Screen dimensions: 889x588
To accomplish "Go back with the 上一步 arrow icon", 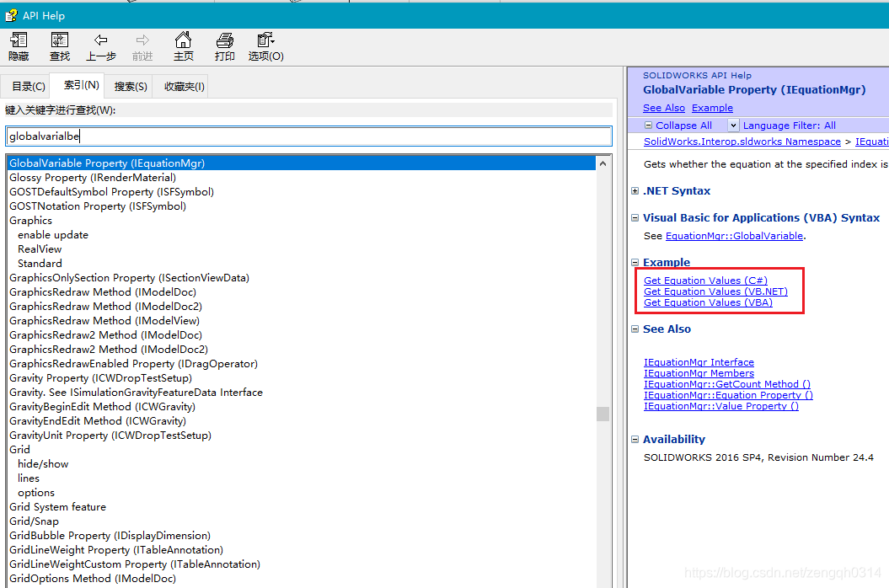I will click(x=101, y=40).
